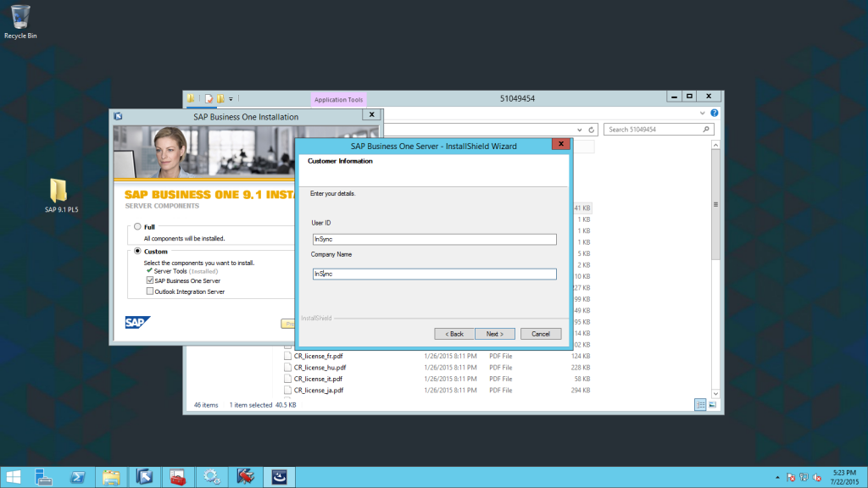The height and width of the screenshot is (488, 868).
Task: Click the 46 items status text
Action: pyautogui.click(x=206, y=405)
